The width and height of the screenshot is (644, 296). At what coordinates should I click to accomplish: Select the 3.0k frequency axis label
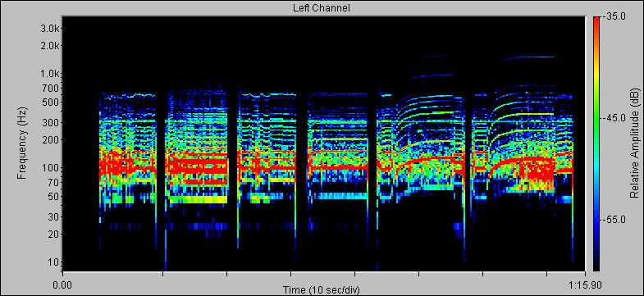(x=50, y=29)
